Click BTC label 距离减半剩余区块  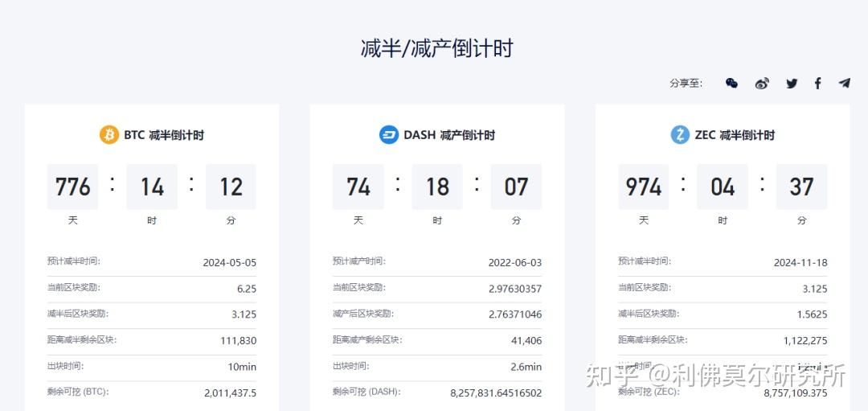(x=82, y=339)
